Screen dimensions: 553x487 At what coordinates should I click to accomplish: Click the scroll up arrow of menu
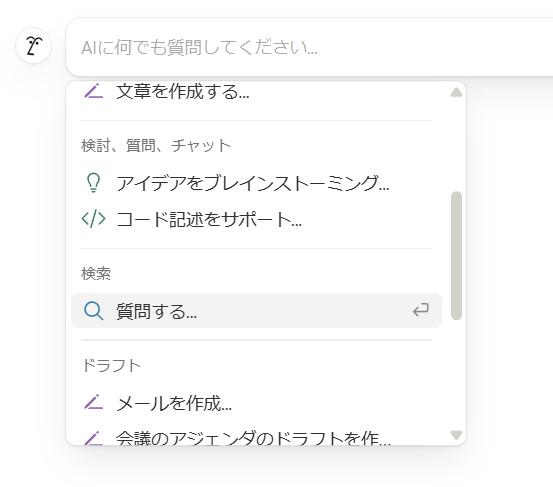point(456,92)
